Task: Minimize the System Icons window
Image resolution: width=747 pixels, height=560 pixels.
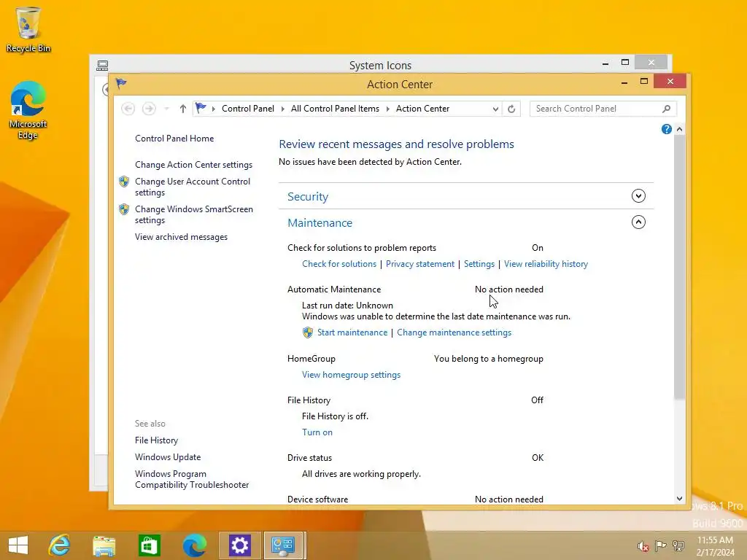Action: [605, 63]
